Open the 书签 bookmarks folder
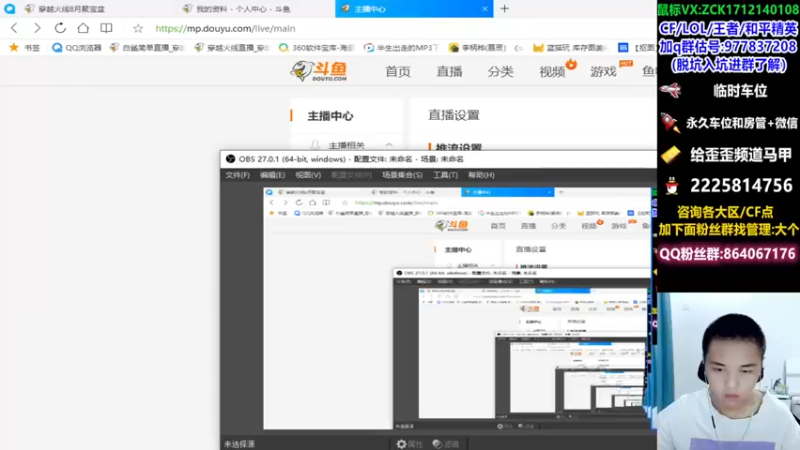The width and height of the screenshot is (800, 450). click(24, 47)
